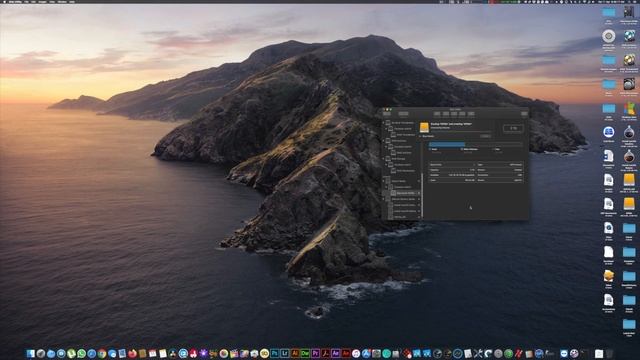Click the Erase toolbar icon in Disk Utility
The width and height of the screenshot is (640, 360).
point(454,113)
